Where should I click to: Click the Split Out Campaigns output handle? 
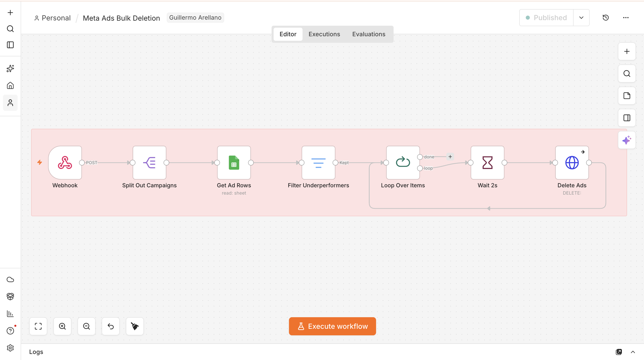pos(166,163)
